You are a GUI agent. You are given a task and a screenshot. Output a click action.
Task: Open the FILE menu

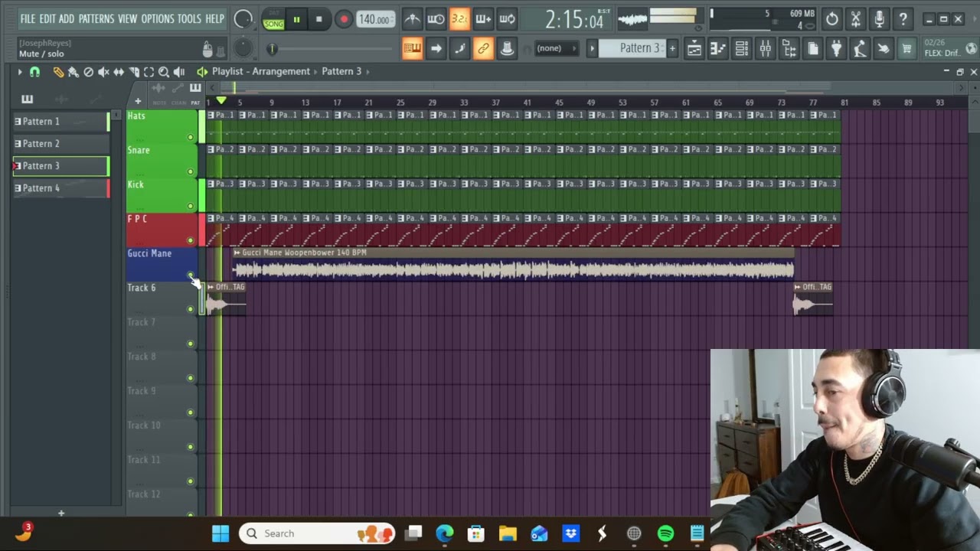pos(28,18)
